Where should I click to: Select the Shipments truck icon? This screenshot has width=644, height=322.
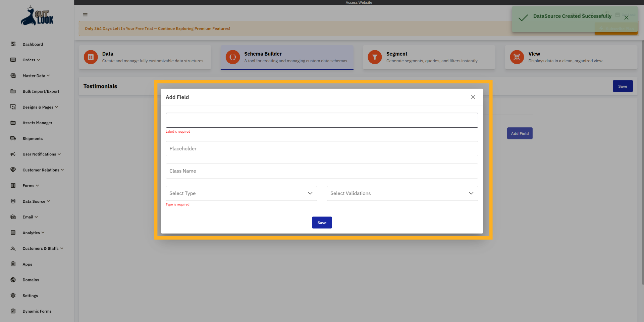(13, 138)
